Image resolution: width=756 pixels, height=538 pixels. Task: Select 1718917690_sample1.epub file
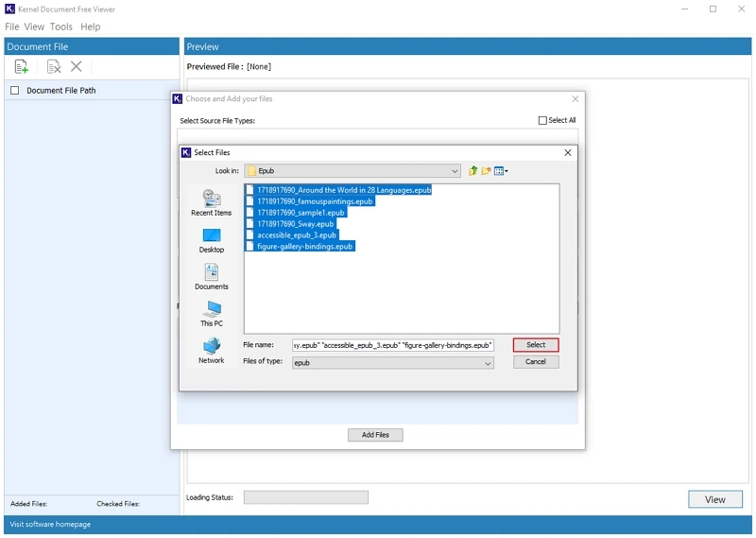301,213
